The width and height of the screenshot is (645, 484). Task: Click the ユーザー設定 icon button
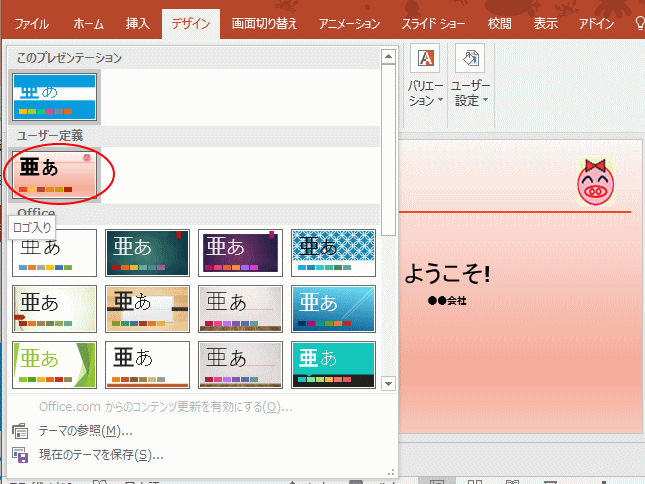point(470,58)
